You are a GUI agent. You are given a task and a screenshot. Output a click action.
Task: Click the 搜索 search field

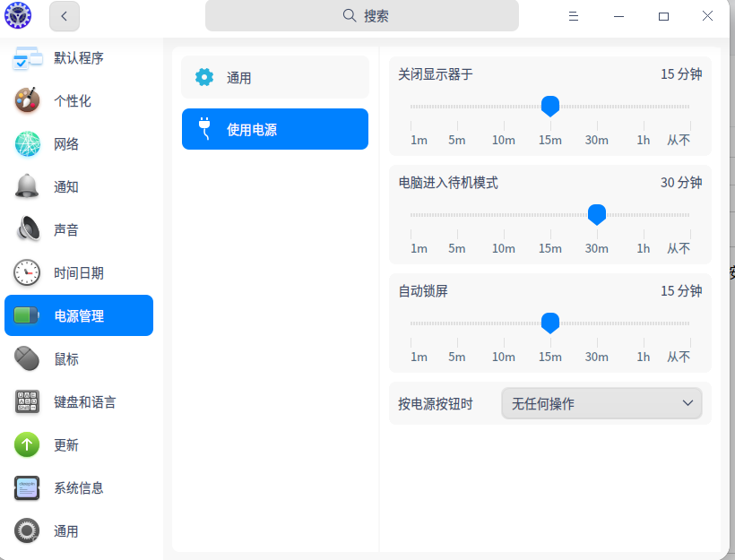click(362, 16)
